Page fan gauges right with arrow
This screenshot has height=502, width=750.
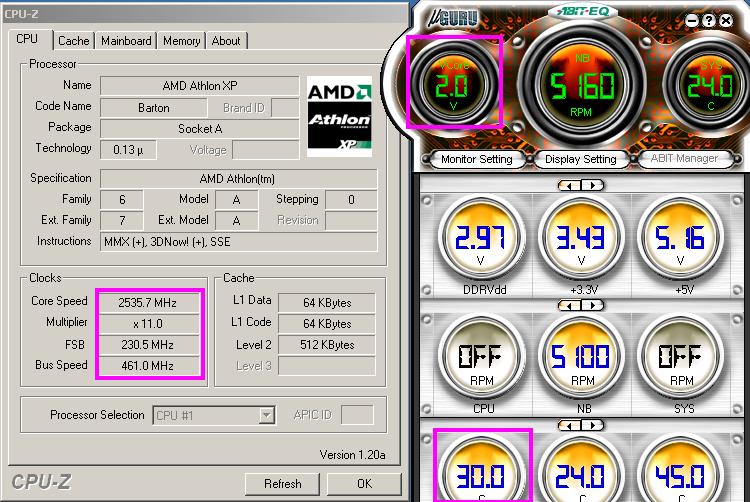(x=593, y=305)
